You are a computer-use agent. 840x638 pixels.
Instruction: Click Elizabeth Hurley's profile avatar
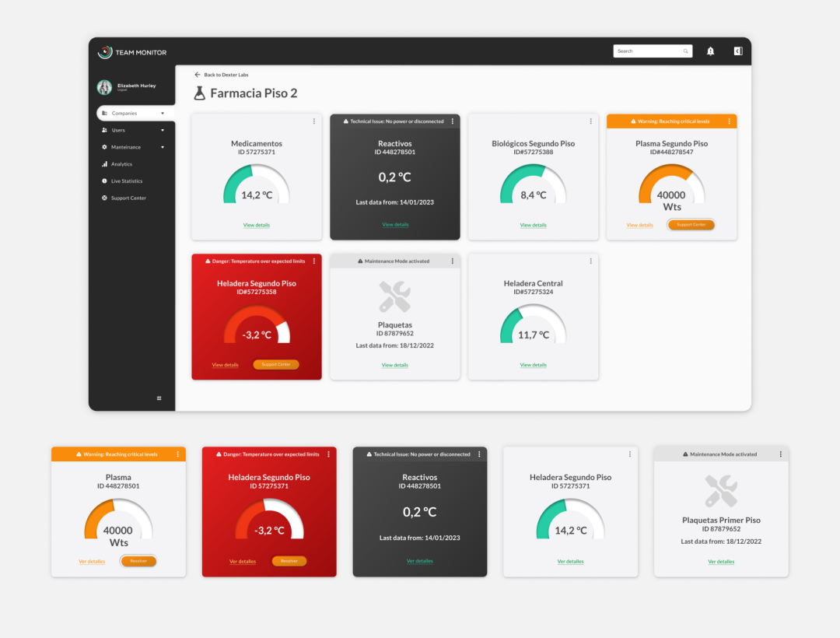(x=104, y=87)
